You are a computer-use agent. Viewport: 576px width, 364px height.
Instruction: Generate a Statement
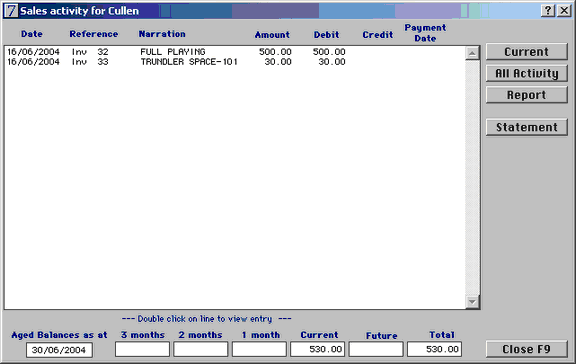click(526, 127)
